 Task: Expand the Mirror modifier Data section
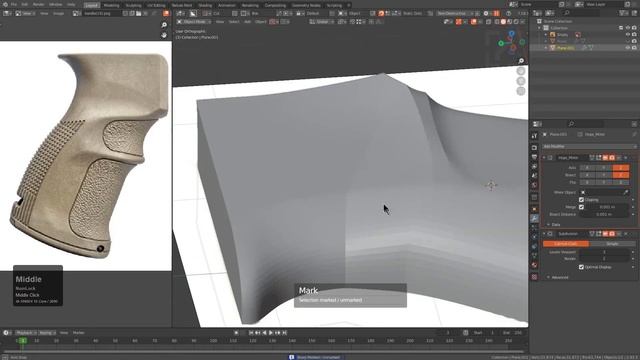click(553, 225)
